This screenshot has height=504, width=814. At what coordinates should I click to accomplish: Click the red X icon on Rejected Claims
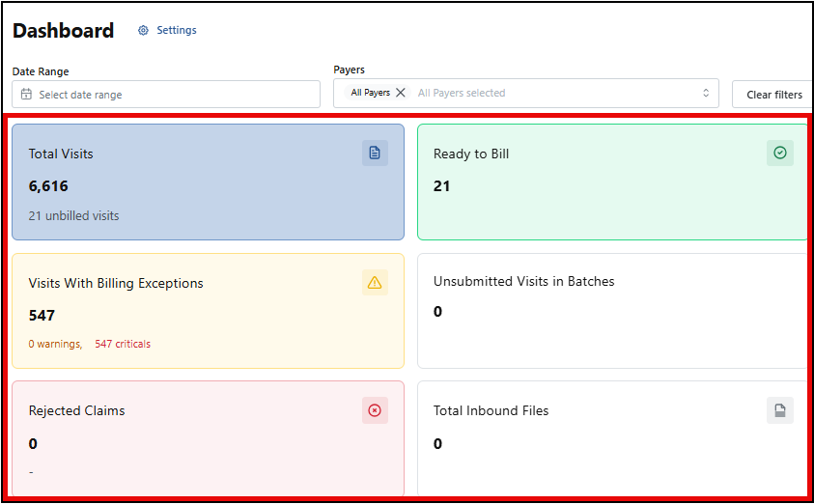click(x=375, y=410)
